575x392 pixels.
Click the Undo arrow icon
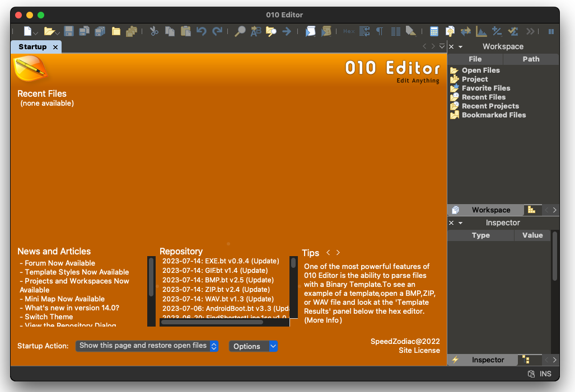(201, 31)
